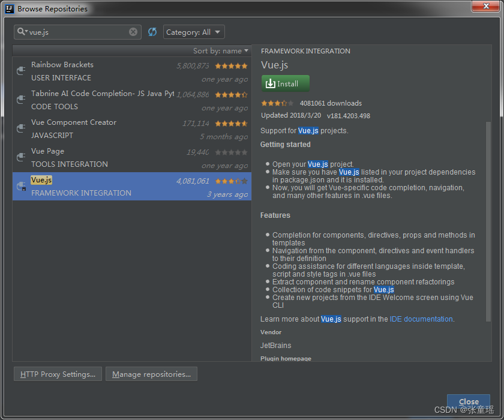
Task: Install the Vue.js plugin
Action: point(286,83)
